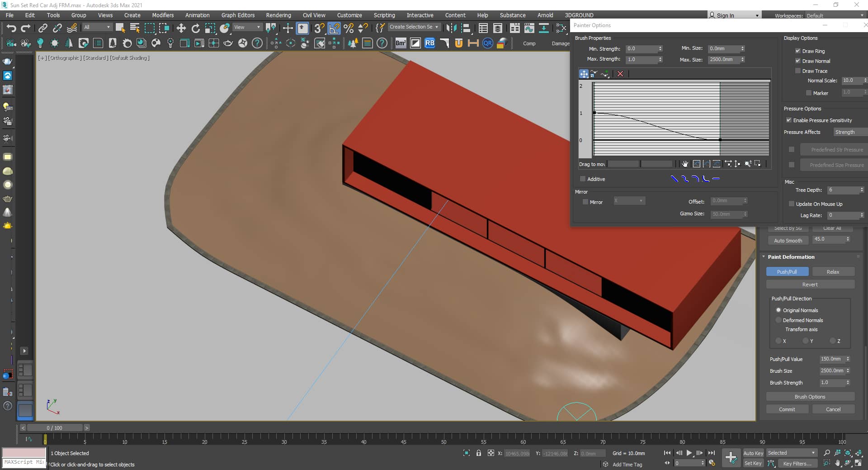The width and height of the screenshot is (868, 470).
Task: Click the Mirror tool icon
Action: (451, 28)
